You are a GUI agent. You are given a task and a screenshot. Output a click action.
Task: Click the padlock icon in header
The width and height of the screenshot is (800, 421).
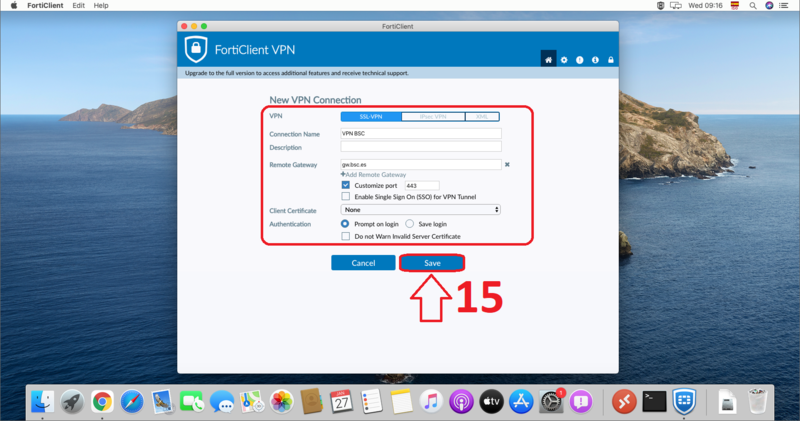pyautogui.click(x=612, y=60)
